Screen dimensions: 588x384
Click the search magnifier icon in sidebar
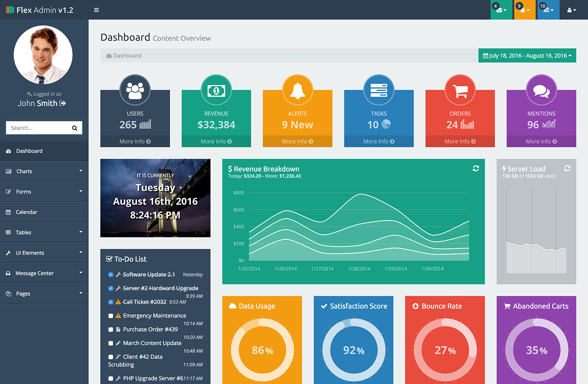tap(74, 128)
